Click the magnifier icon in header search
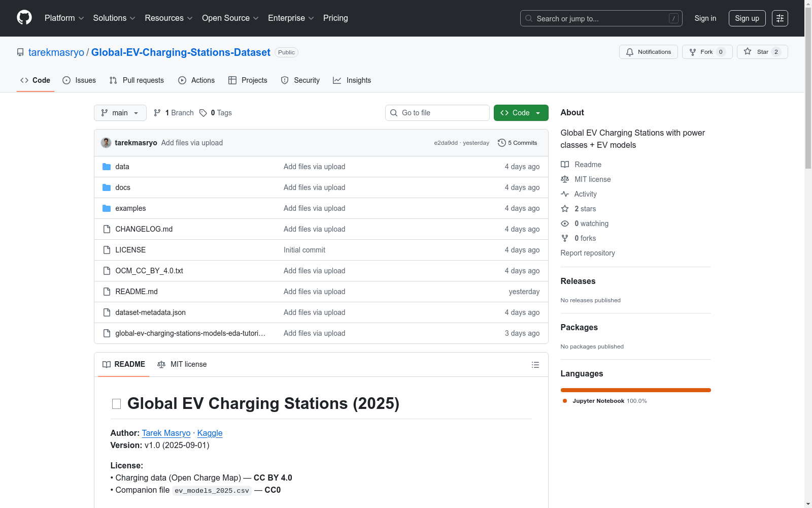Image resolution: width=812 pixels, height=508 pixels. [x=529, y=18]
